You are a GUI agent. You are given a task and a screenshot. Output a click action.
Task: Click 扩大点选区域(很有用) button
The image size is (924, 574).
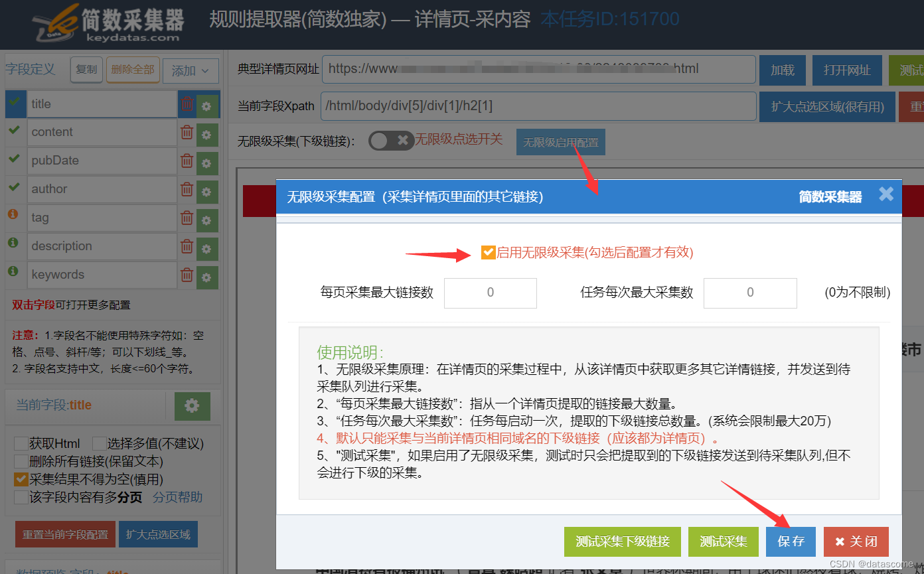(827, 107)
